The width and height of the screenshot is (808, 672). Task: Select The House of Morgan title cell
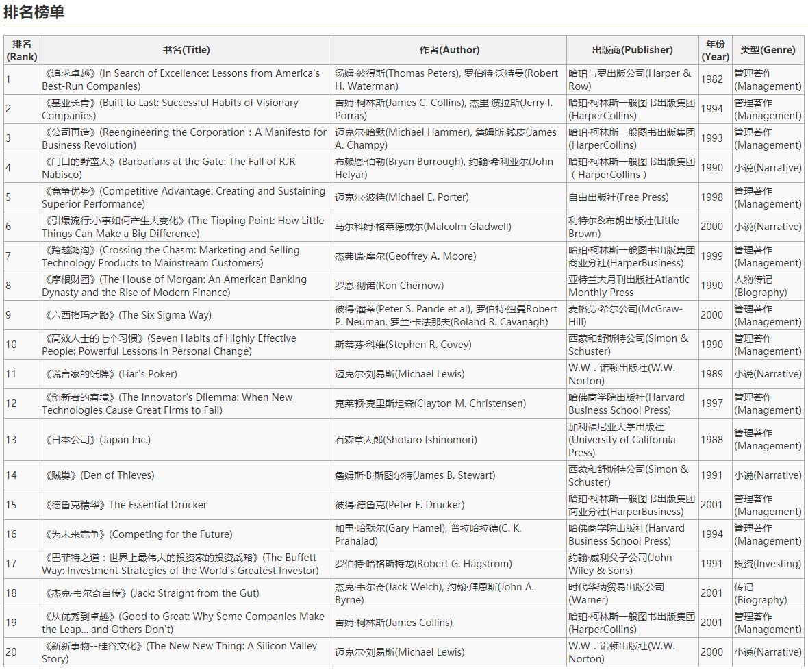[186, 286]
